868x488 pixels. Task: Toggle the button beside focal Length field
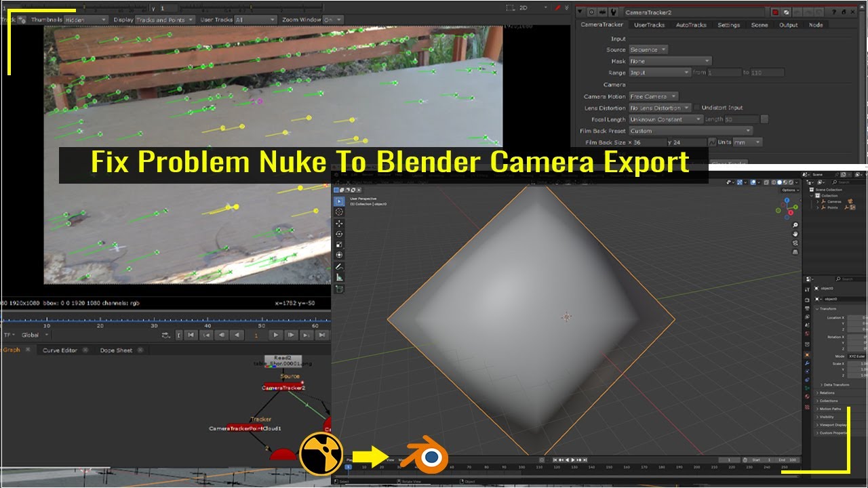point(764,119)
